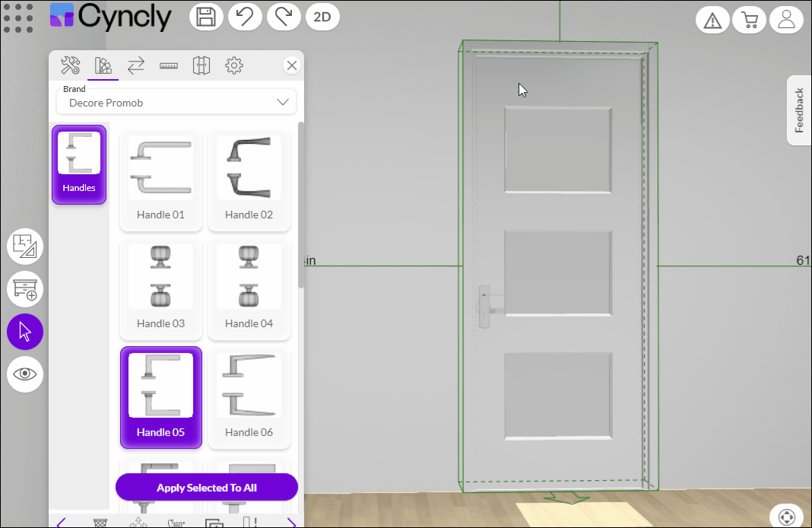Click the camera recenter target icon
The width and height of the screenshot is (812, 528).
(x=787, y=517)
